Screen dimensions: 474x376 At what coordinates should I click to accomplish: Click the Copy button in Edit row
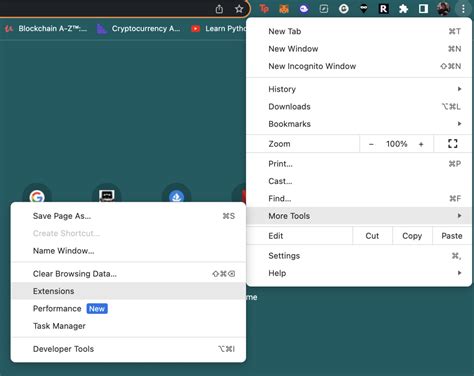[412, 236]
